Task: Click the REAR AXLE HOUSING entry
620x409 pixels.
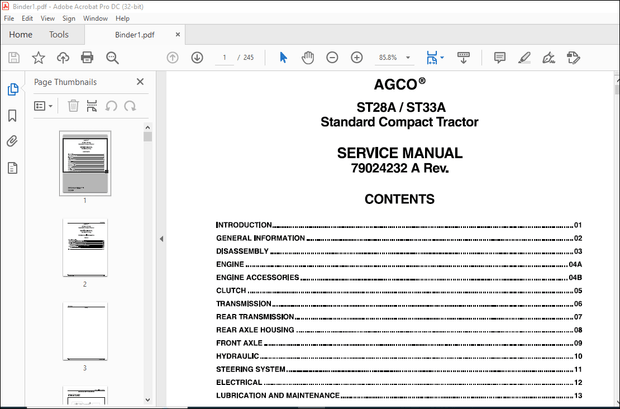Action: pyautogui.click(x=399, y=330)
